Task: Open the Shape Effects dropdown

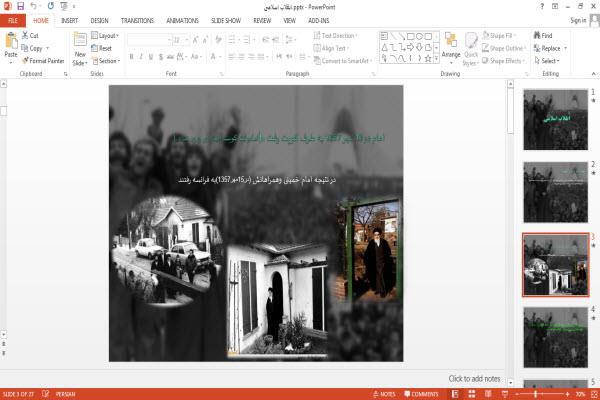Action: pos(503,61)
